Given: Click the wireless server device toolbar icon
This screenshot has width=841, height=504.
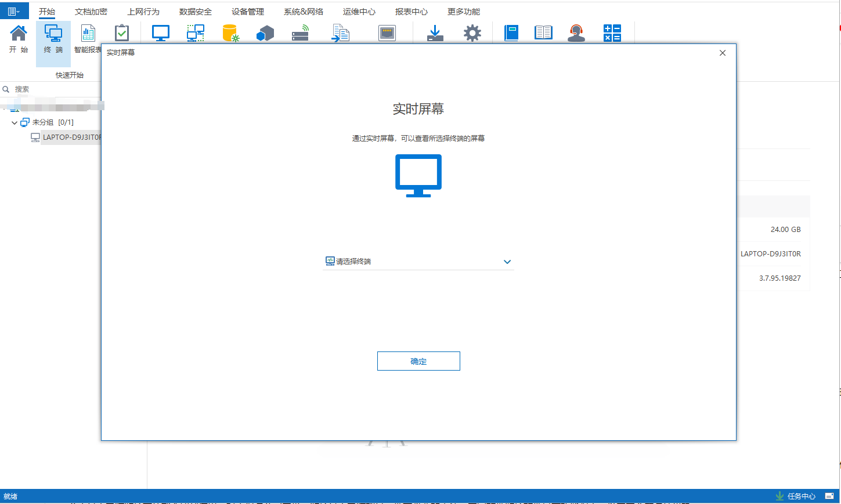Looking at the screenshot, I should click(301, 33).
